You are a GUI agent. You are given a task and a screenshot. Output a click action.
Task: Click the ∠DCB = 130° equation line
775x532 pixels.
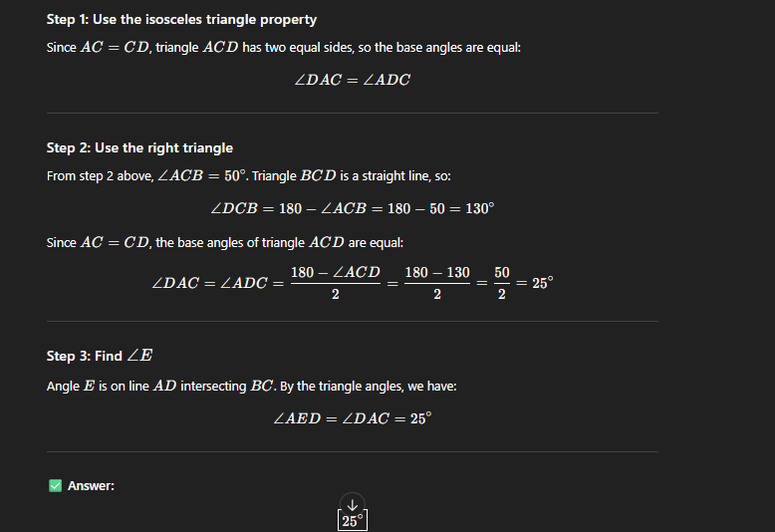(353, 209)
